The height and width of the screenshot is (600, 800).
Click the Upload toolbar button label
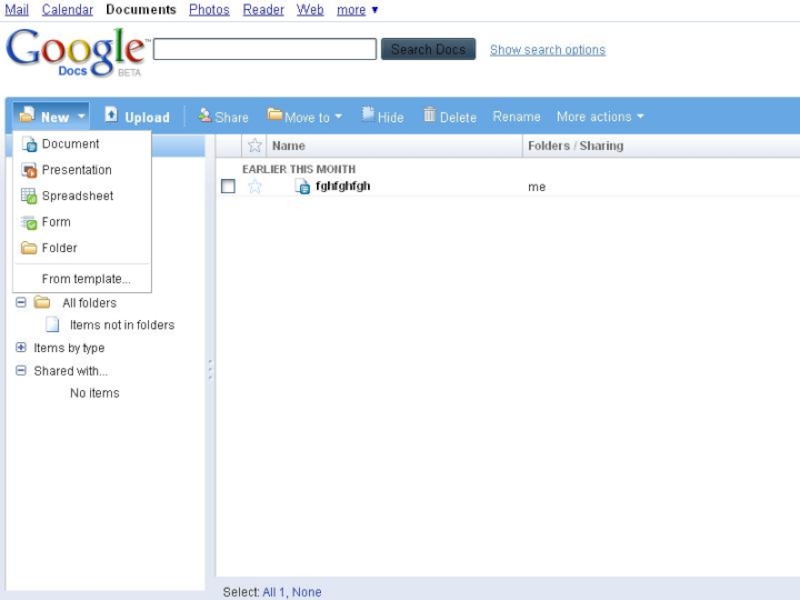[147, 117]
